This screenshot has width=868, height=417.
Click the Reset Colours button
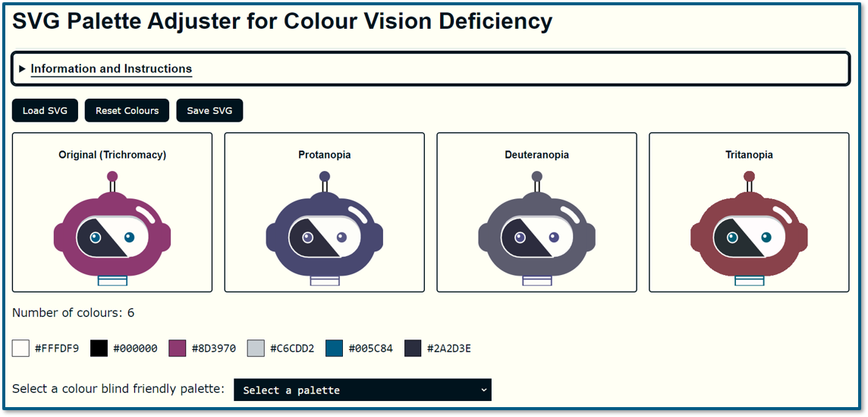[x=127, y=110]
